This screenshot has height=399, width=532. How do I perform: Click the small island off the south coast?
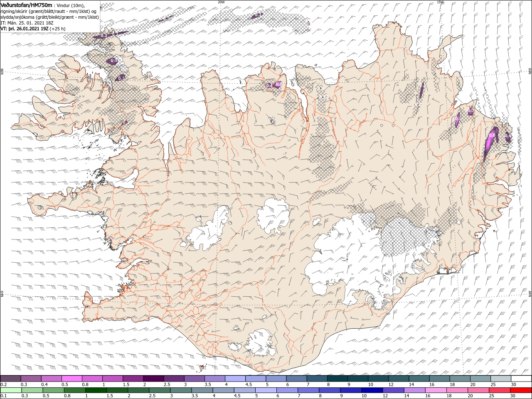tap(202, 368)
